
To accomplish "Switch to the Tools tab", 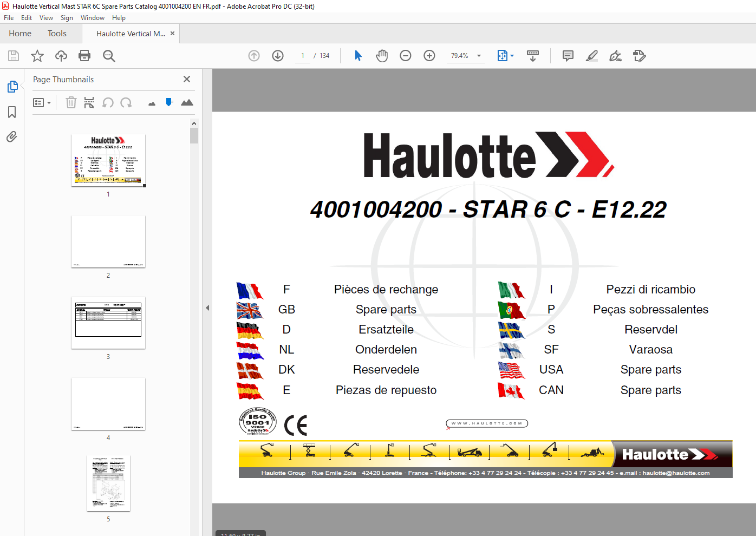I will (x=57, y=34).
